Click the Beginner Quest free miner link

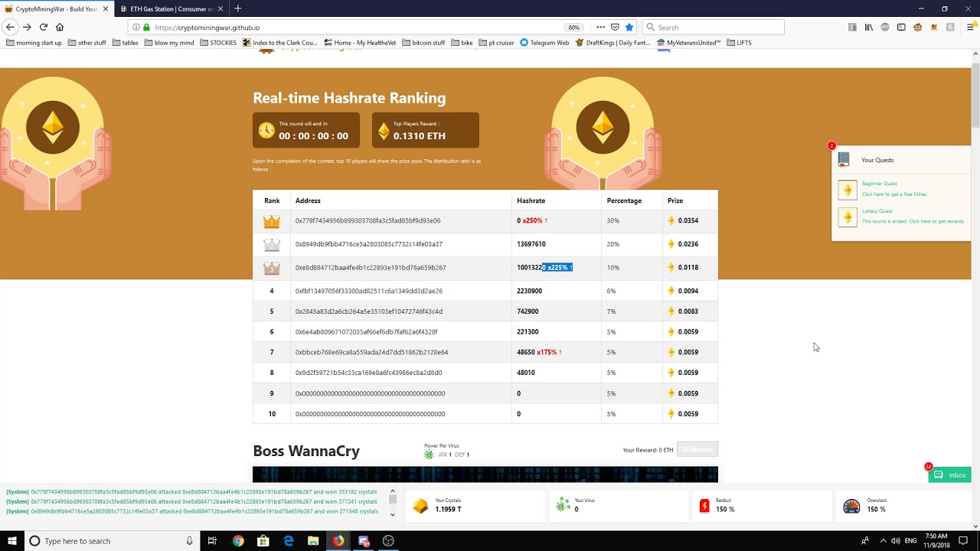(x=894, y=194)
